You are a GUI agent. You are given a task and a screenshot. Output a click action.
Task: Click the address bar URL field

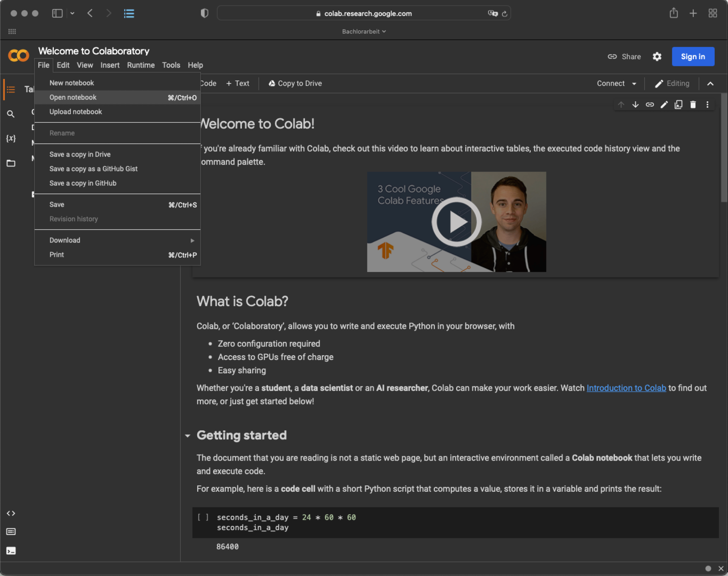[364, 13]
